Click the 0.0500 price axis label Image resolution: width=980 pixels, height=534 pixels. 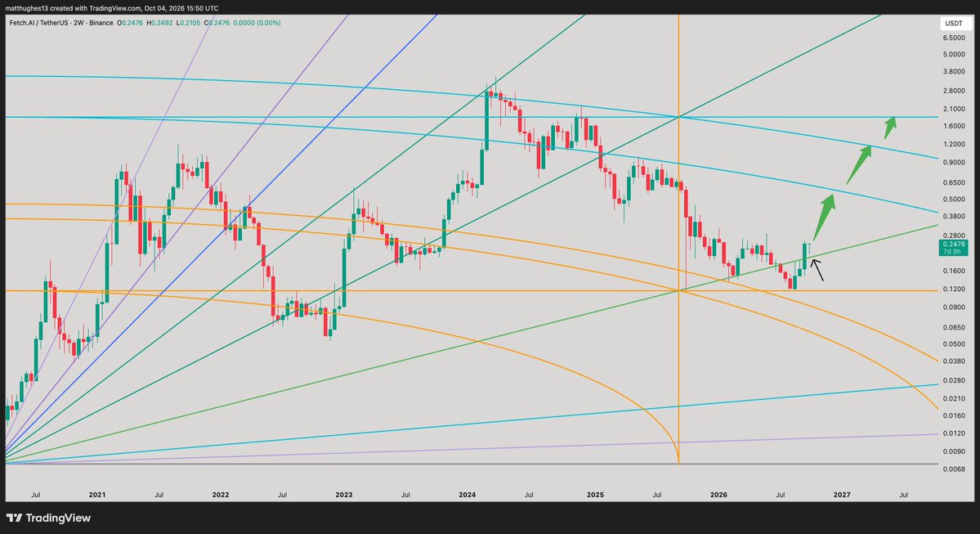tap(954, 344)
